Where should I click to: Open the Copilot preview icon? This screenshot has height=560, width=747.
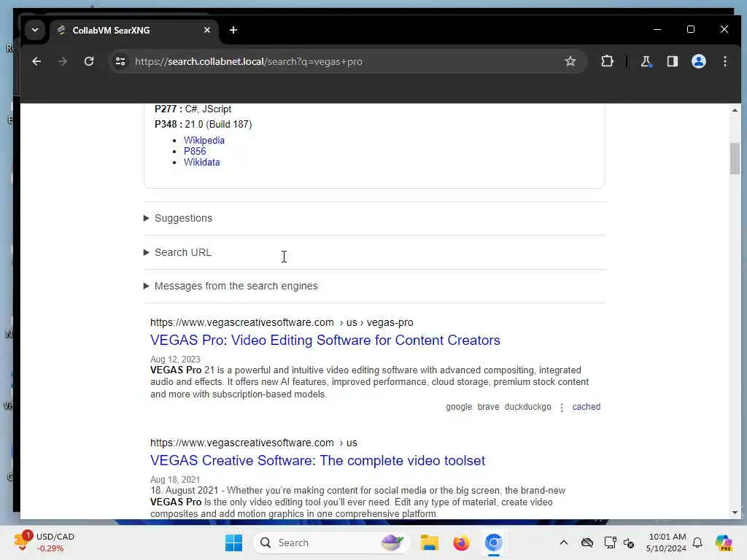pyautogui.click(x=723, y=542)
